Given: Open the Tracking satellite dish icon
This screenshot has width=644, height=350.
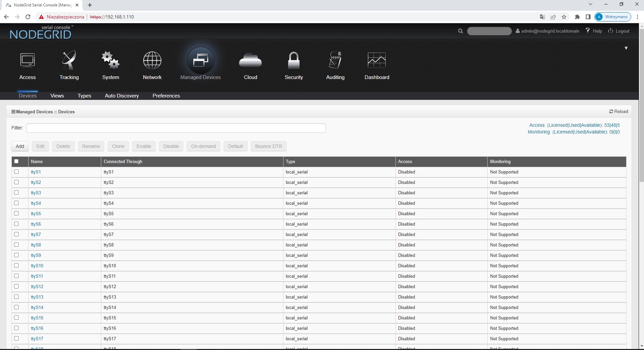Looking at the screenshot, I should click(69, 61).
